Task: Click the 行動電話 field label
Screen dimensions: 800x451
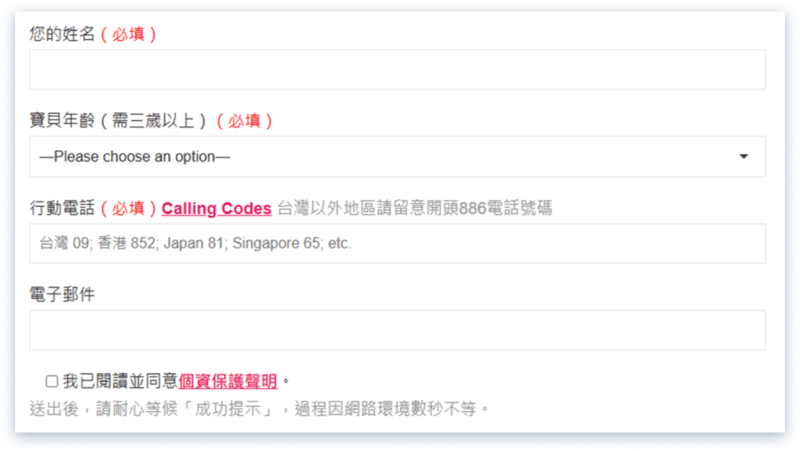Action: [62, 209]
